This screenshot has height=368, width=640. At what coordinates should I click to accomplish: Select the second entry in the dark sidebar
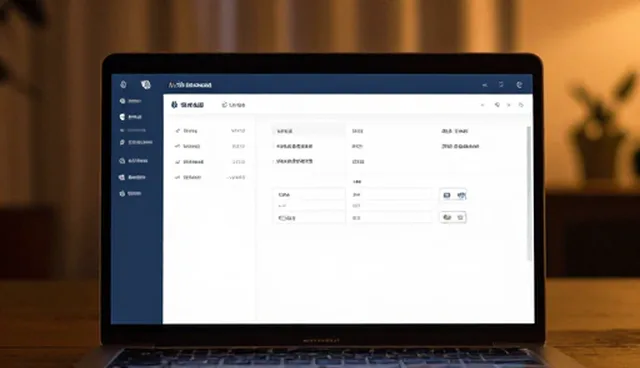click(131, 117)
